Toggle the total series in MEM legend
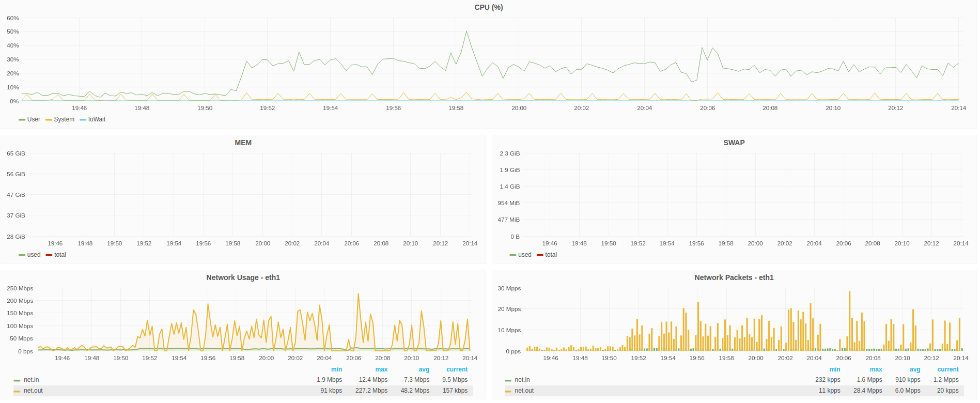This screenshot has height=403, width=980. click(x=60, y=255)
